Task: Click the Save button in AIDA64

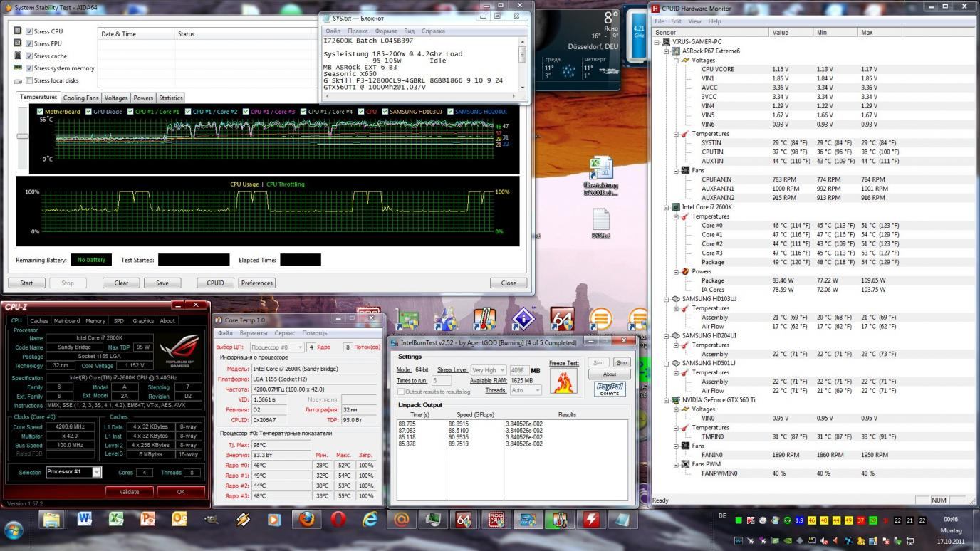Action: [x=162, y=283]
